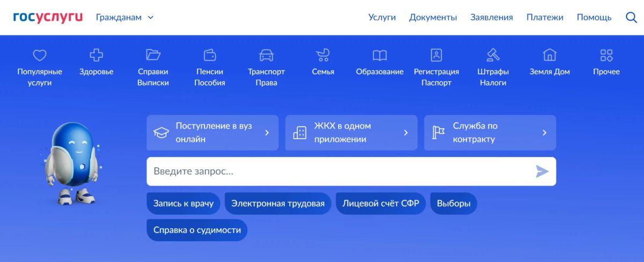This screenshot has height=262, width=644.
Task: Open the Поступление в вуз онлайн card
Action: click(213, 132)
